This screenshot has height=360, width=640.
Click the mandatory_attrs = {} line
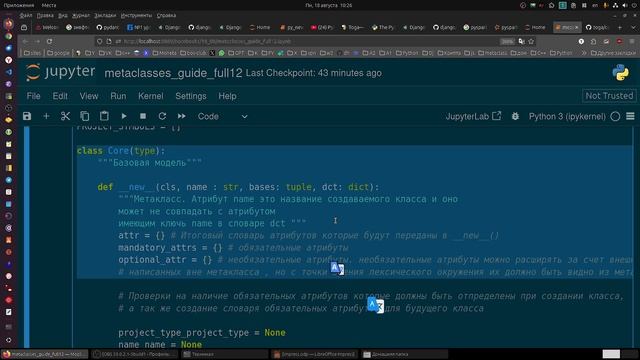pos(233,248)
